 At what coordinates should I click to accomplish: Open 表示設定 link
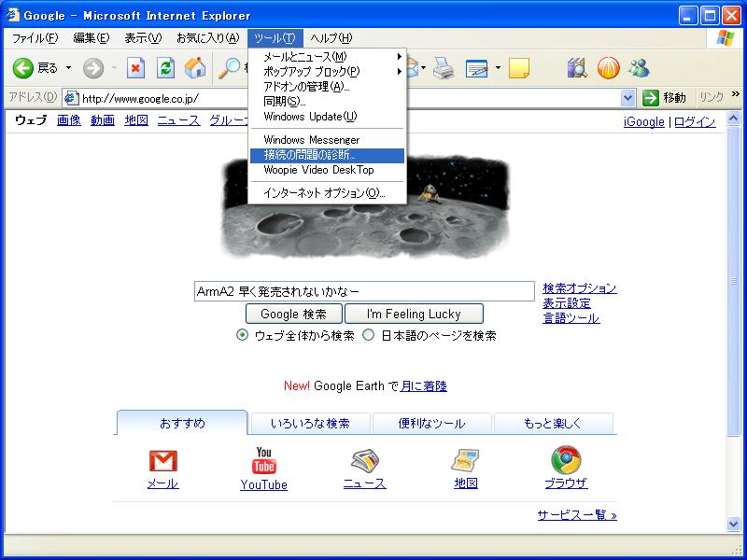pyautogui.click(x=567, y=303)
